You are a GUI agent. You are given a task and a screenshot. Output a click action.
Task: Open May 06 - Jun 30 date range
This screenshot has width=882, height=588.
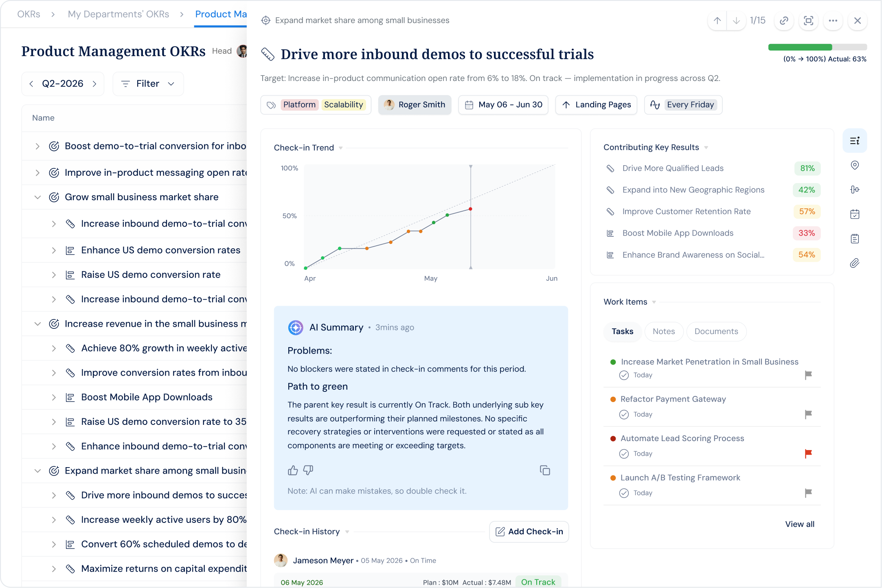tap(503, 105)
